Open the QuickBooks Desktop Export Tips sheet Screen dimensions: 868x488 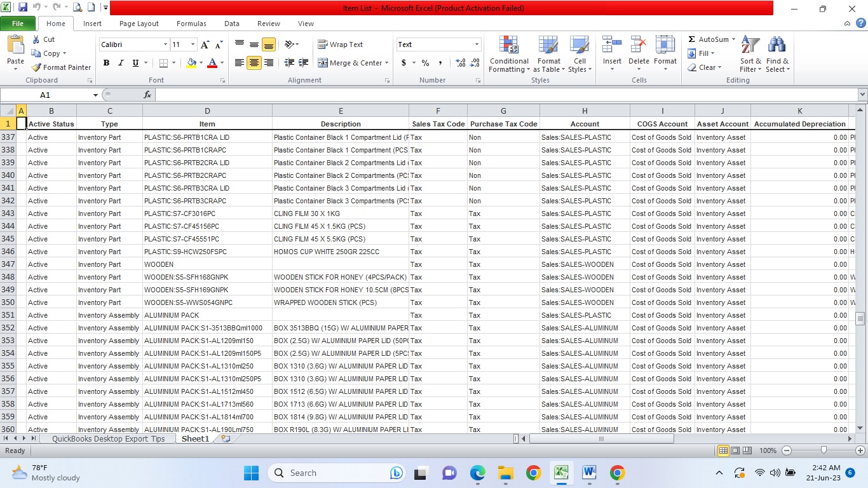tap(108, 439)
